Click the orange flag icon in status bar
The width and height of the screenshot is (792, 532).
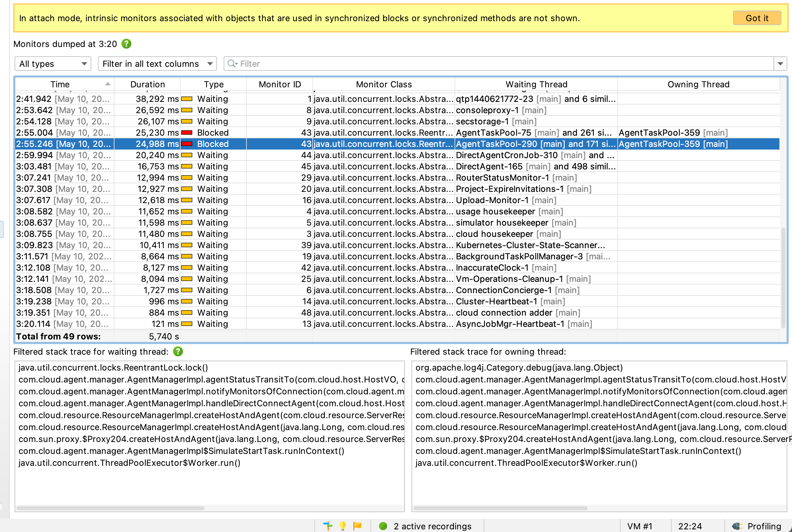click(357, 526)
